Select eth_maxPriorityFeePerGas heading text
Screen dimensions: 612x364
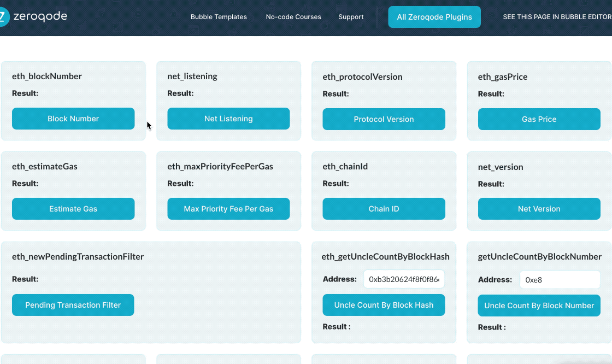coord(220,166)
